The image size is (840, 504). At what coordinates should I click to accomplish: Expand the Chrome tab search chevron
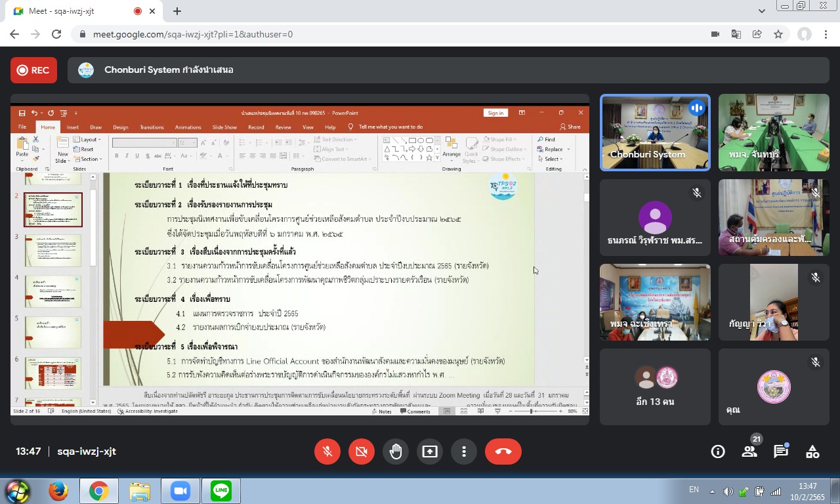[x=762, y=11]
